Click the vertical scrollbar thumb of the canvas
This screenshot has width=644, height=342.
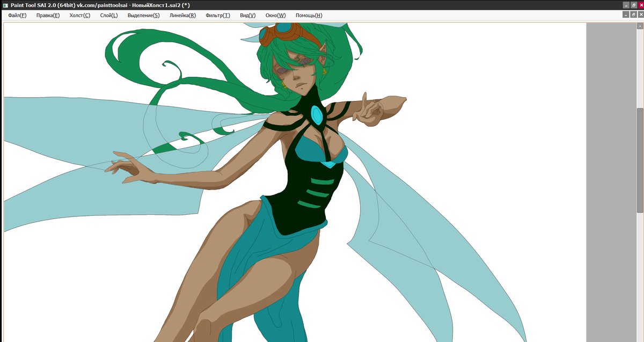coord(640,159)
